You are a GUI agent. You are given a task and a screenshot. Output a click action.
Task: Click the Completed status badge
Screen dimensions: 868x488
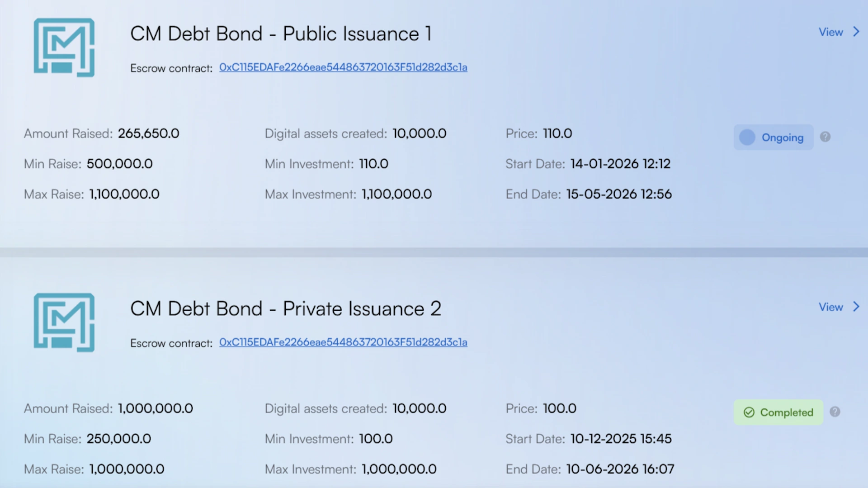coord(778,412)
